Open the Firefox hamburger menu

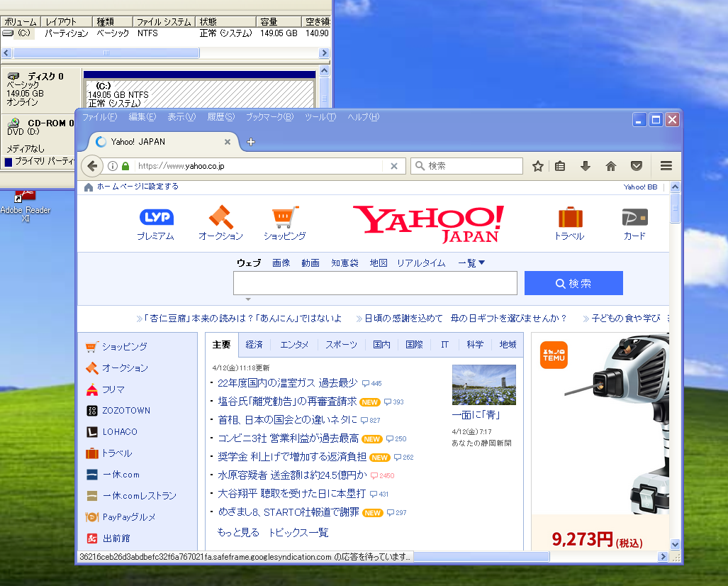[666, 166]
